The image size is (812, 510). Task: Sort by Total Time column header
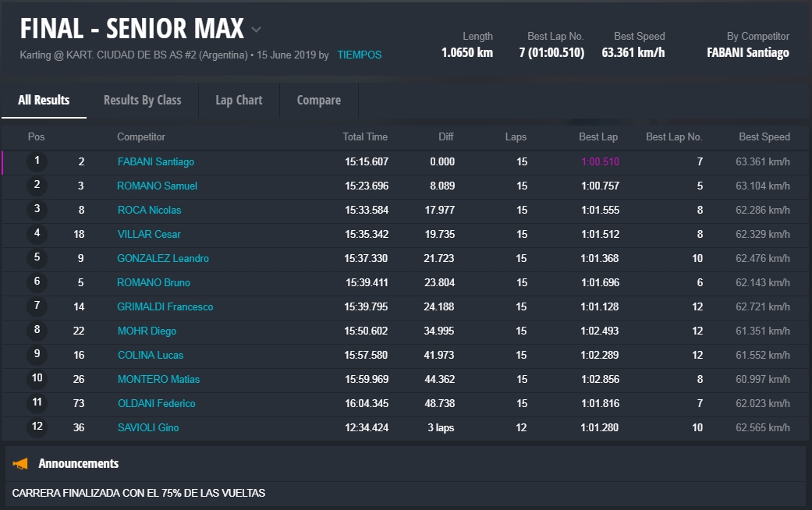pyautogui.click(x=364, y=137)
